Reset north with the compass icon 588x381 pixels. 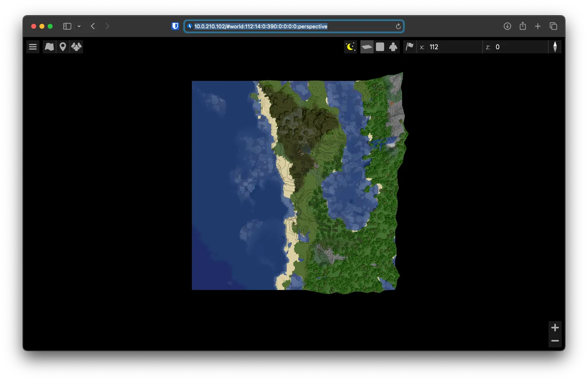pos(555,47)
